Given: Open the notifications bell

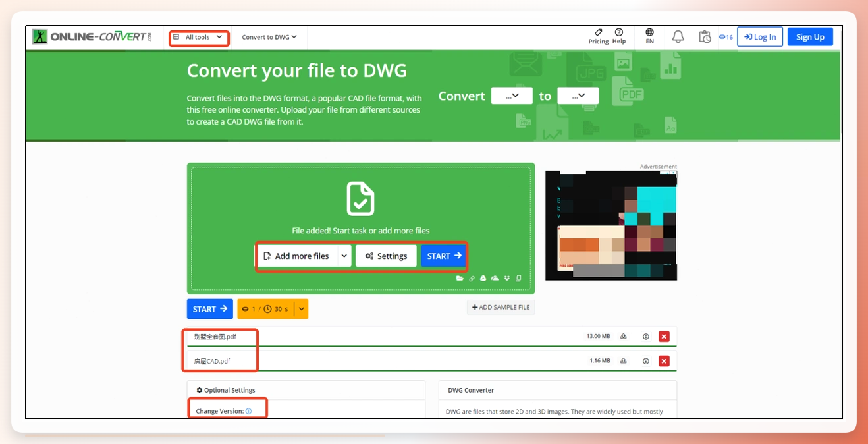Looking at the screenshot, I should (x=678, y=37).
